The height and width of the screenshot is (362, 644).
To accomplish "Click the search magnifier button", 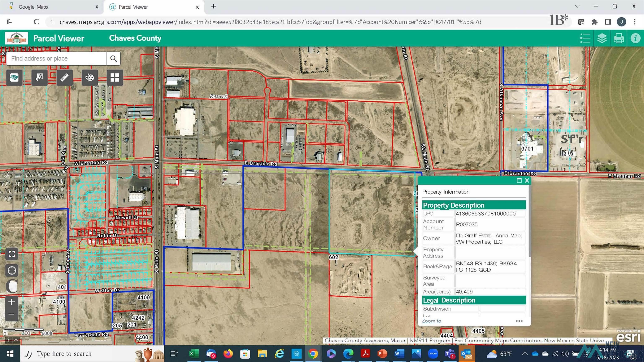I will pos(113,58).
